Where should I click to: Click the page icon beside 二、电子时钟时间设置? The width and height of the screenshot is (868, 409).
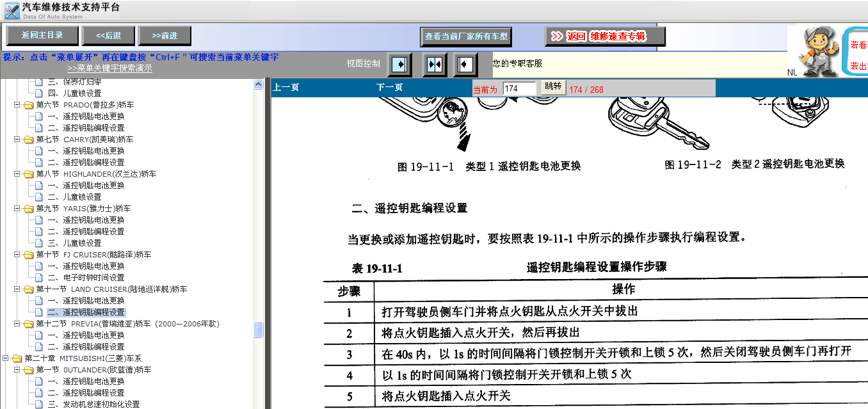[x=40, y=278]
